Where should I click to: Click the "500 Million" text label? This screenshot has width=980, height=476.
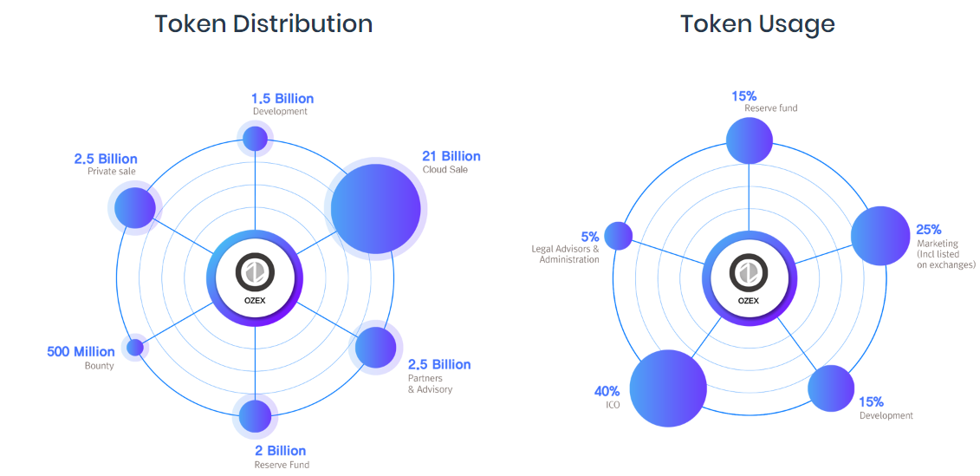[81, 351]
